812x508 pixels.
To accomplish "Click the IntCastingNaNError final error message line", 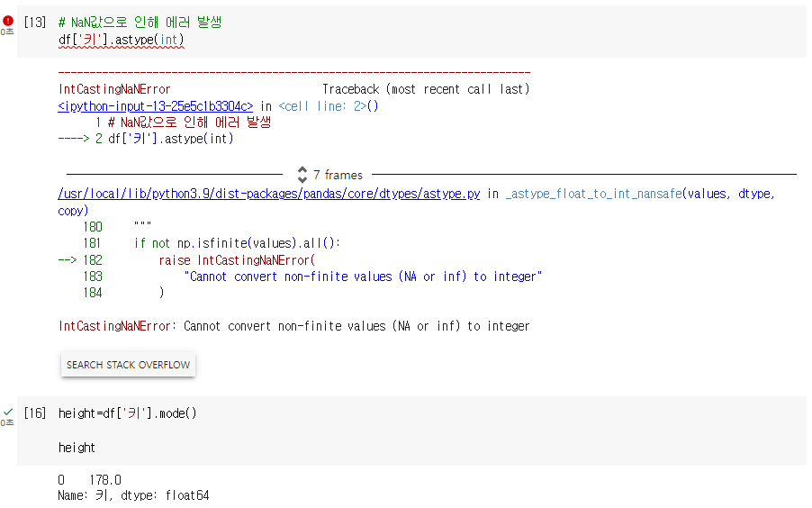I will click(x=293, y=326).
